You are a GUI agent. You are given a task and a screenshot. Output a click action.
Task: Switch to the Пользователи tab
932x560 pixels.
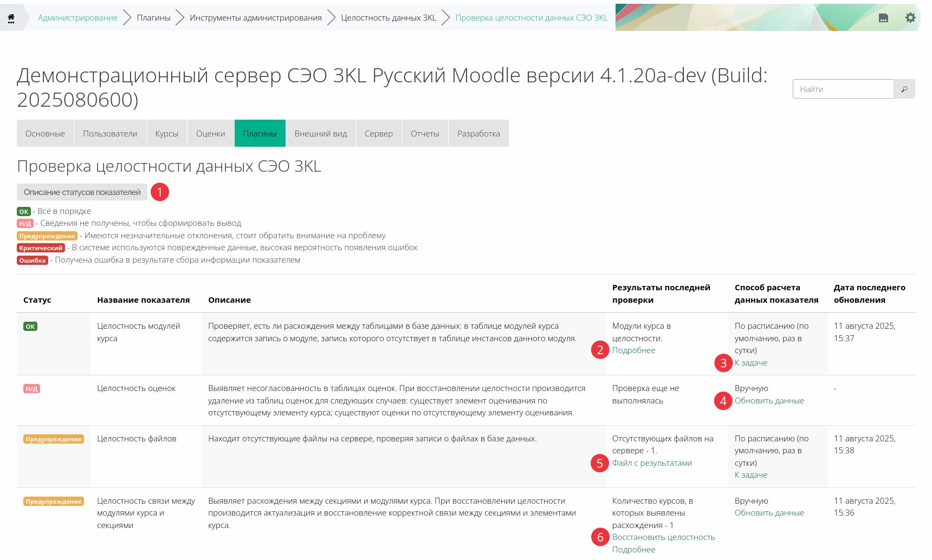110,133
